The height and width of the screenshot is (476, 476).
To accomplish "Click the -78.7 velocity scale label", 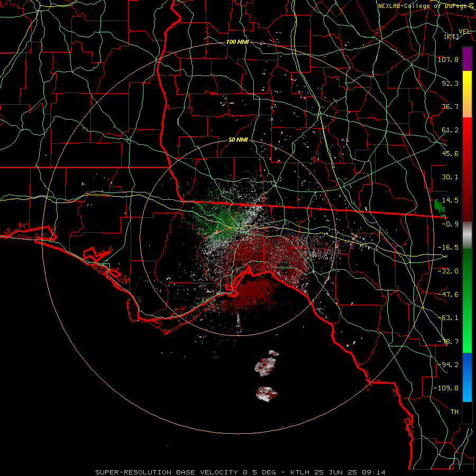I will (448, 342).
